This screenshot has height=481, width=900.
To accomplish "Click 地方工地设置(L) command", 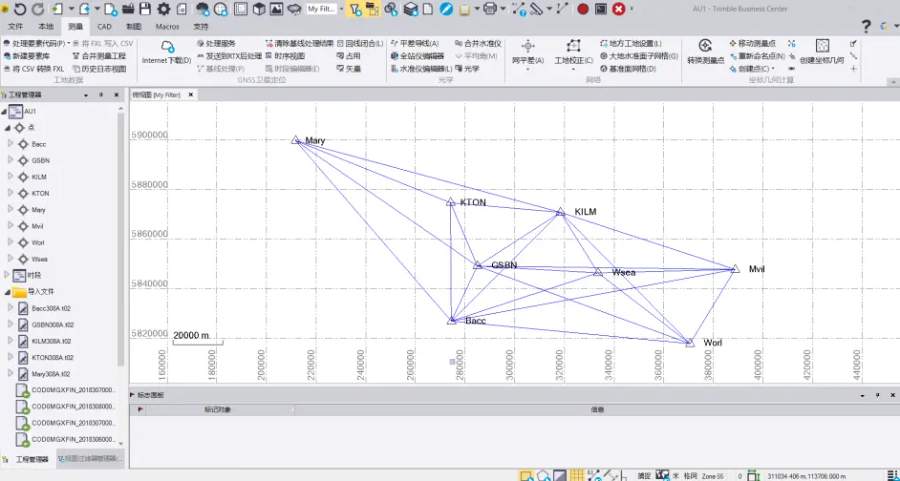I will tap(631, 43).
